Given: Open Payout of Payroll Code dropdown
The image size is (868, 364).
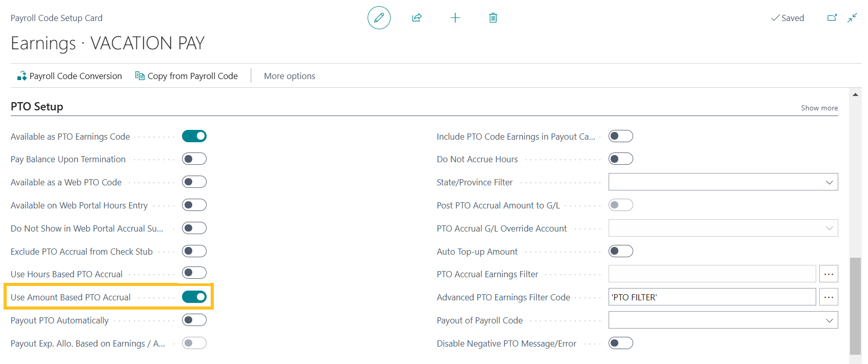Looking at the screenshot, I should click(x=829, y=320).
